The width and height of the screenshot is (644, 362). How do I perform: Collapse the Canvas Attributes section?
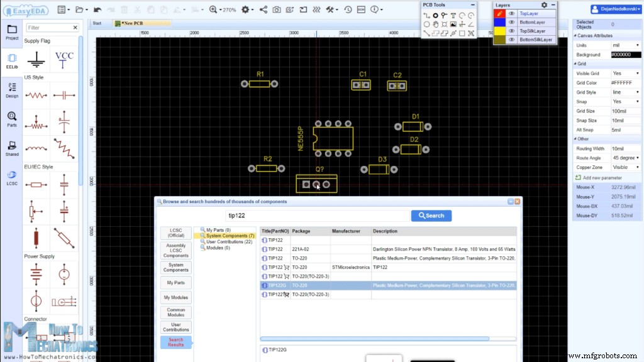coord(576,36)
